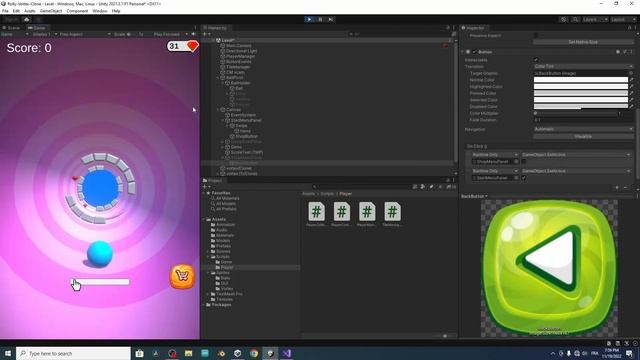Select ShopButton in Hierarchy
Screen dimensions: 640x360
pos(246,136)
